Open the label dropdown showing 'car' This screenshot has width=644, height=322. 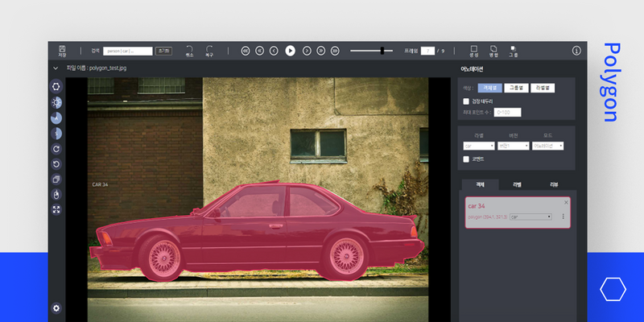pos(478,146)
